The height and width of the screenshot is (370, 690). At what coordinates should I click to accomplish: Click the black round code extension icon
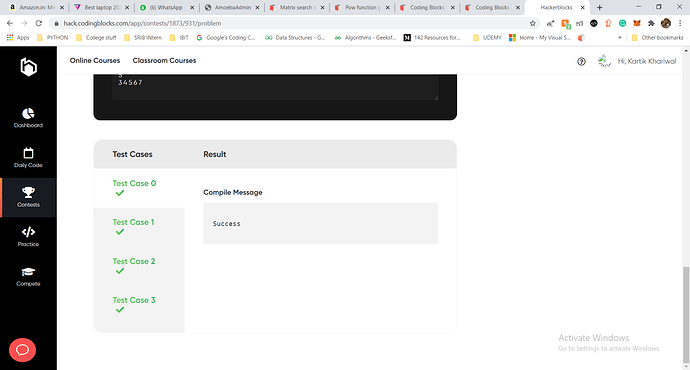594,23
